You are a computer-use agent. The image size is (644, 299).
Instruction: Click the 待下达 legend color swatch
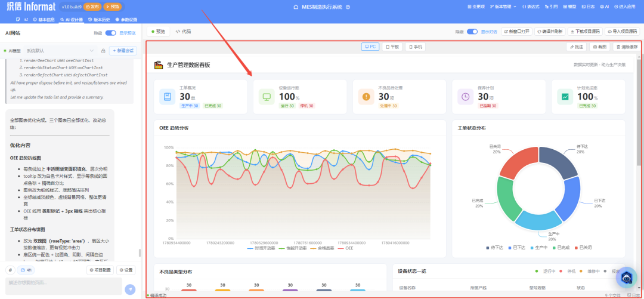[x=488, y=248]
